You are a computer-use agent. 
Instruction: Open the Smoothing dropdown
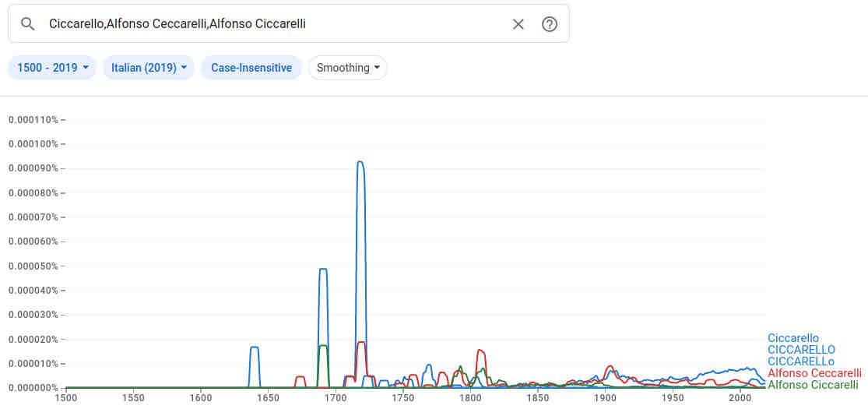(348, 68)
